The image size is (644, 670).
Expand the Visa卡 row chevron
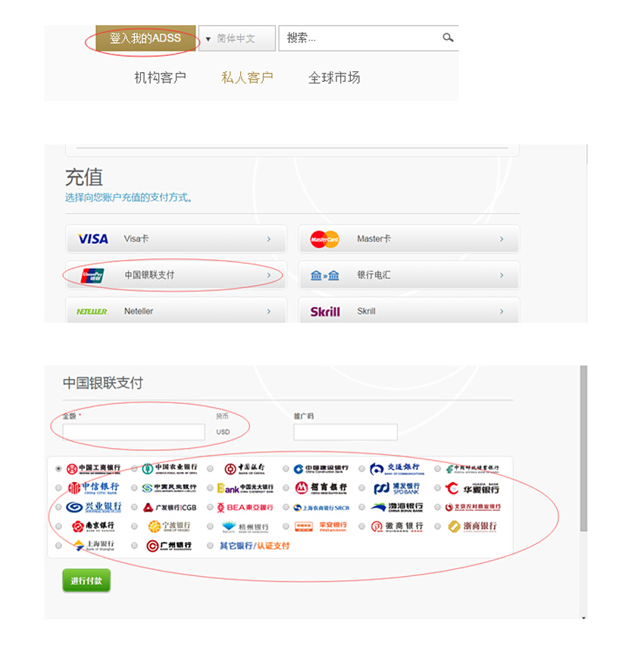coord(269,239)
